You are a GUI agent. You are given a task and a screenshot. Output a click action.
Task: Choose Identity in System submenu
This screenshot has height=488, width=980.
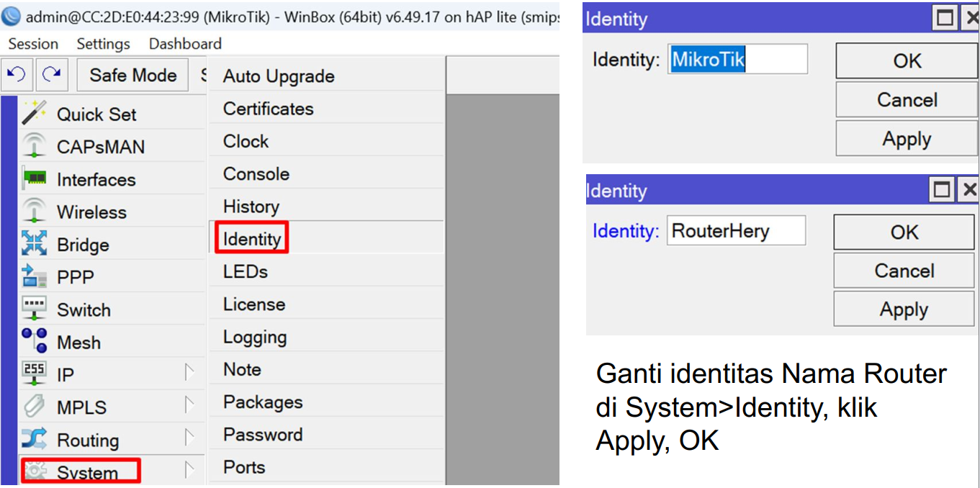click(326, 238)
